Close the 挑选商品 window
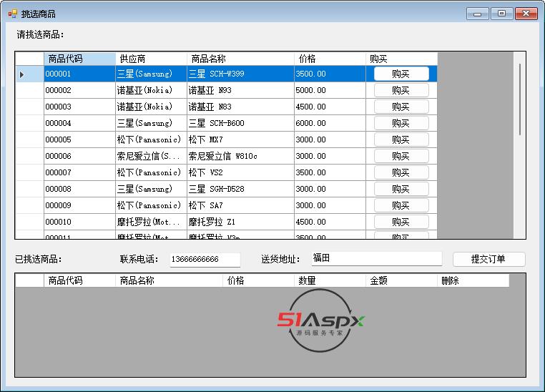545x392 pixels. pos(526,14)
